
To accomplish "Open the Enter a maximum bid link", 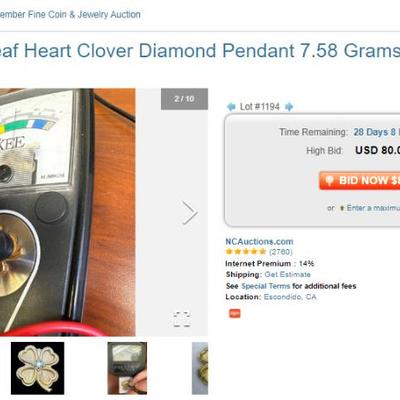I will [x=373, y=208].
